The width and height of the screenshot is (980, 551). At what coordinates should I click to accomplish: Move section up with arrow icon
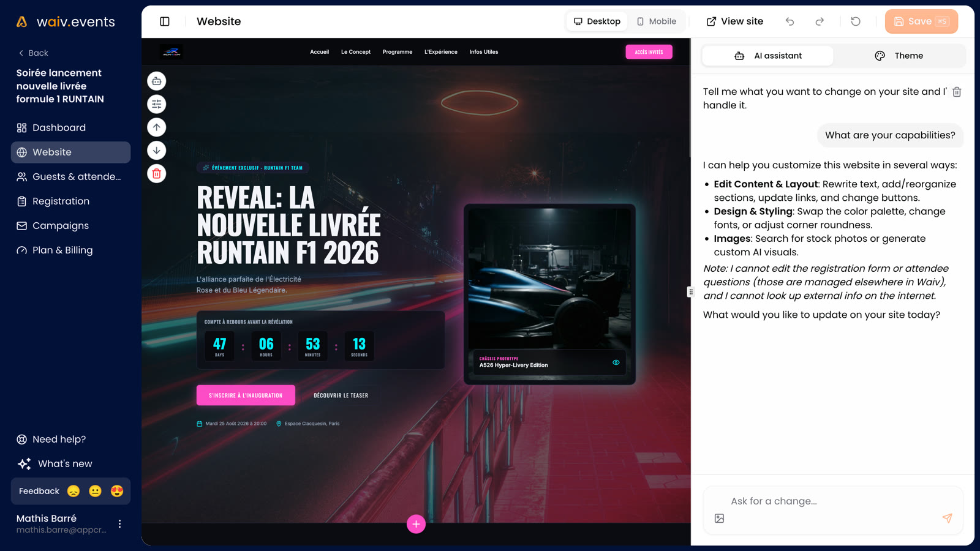click(x=157, y=127)
